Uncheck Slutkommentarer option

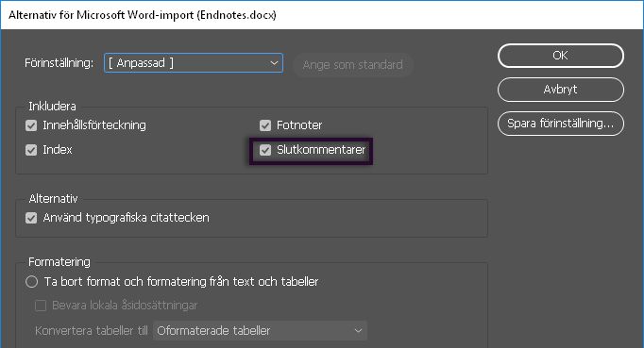pyautogui.click(x=265, y=150)
